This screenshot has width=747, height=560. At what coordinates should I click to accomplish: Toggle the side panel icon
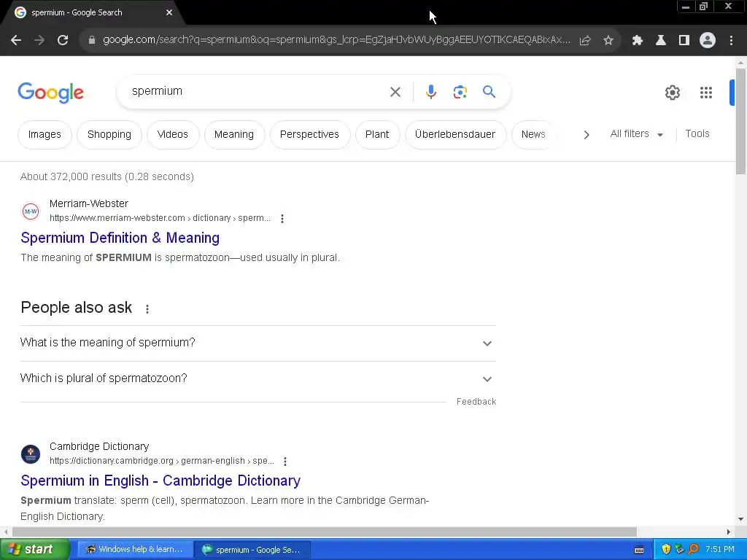684,41
